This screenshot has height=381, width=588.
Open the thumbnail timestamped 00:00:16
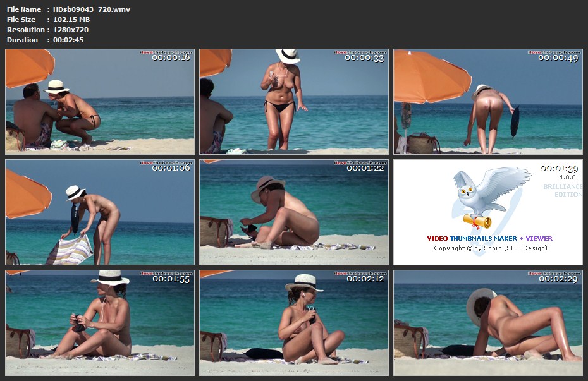tap(100, 102)
